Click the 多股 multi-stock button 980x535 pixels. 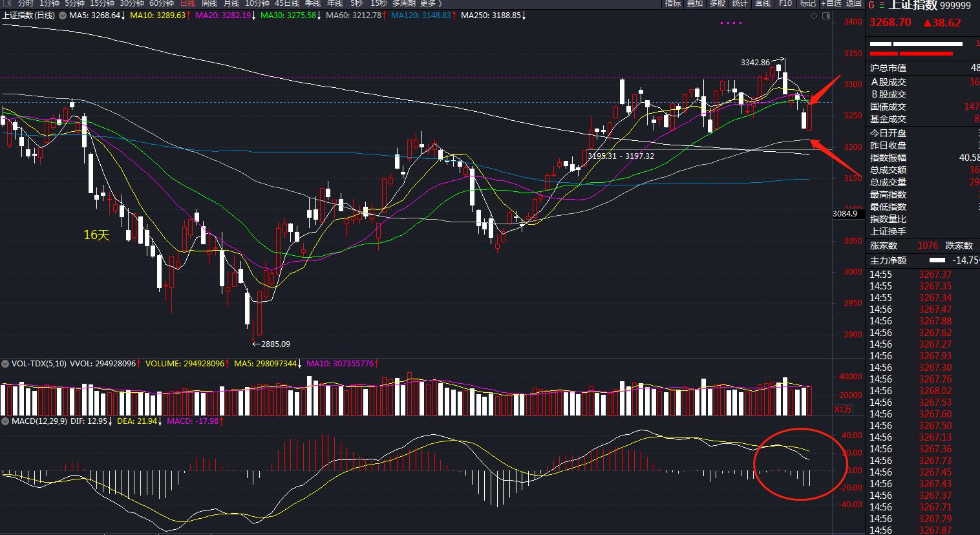[718, 4]
